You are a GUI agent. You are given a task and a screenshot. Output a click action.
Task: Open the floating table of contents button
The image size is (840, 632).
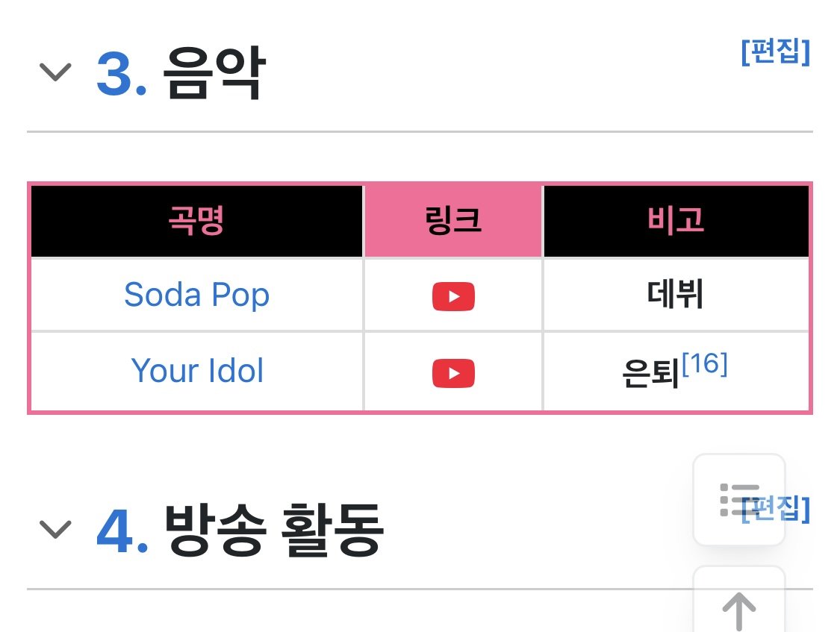click(738, 500)
